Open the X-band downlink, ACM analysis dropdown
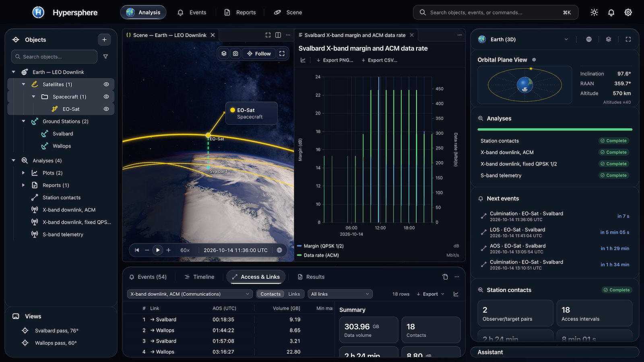This screenshot has width=644, height=362. (190, 294)
